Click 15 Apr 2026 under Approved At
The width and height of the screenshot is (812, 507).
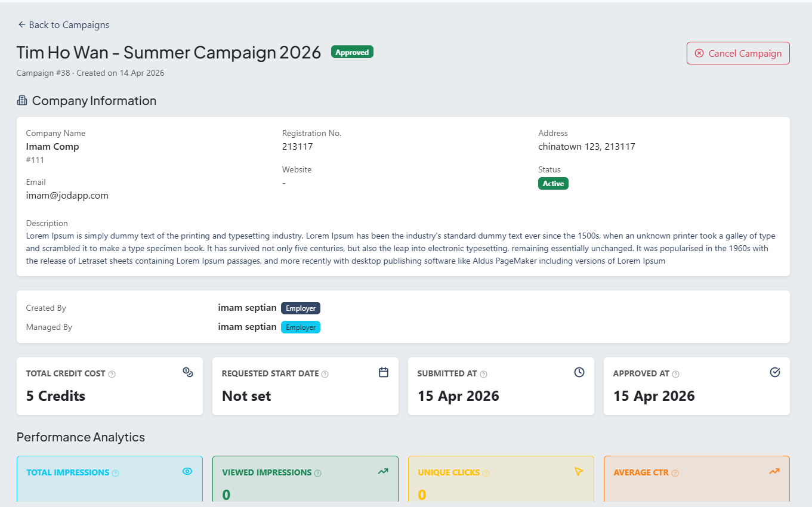click(x=654, y=396)
